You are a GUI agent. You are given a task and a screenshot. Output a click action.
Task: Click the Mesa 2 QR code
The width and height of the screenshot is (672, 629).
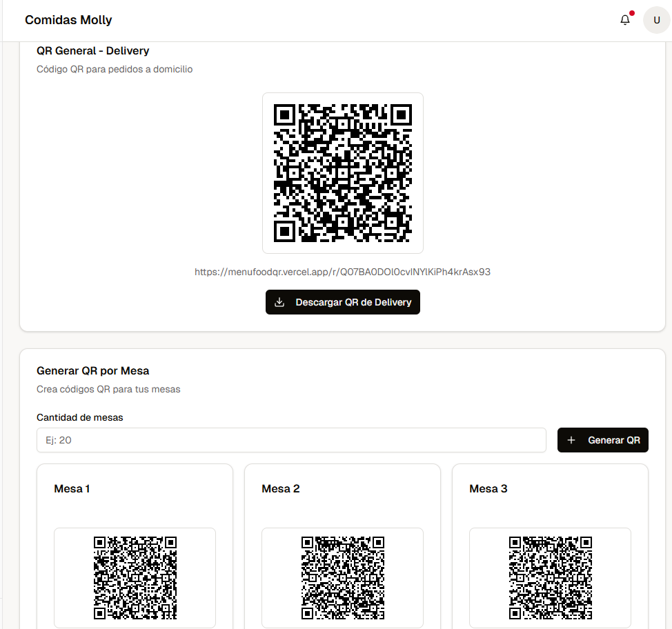342,578
